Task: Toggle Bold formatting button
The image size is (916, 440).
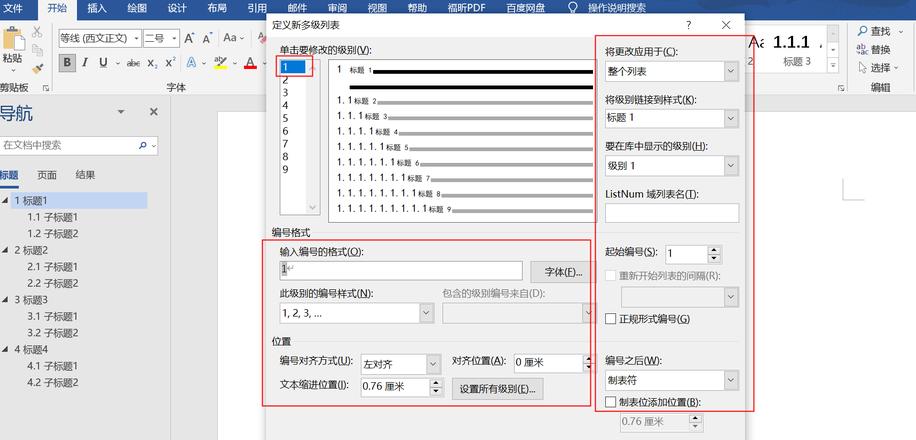Action: (x=67, y=63)
